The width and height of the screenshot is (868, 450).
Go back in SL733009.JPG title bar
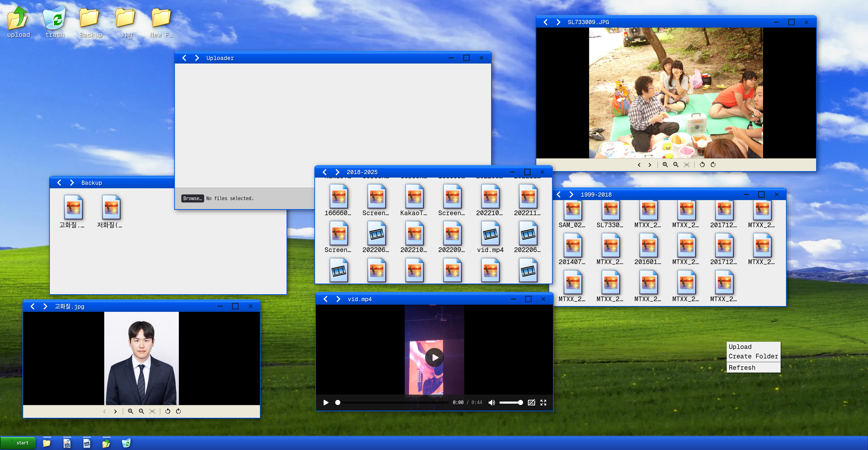click(x=546, y=22)
